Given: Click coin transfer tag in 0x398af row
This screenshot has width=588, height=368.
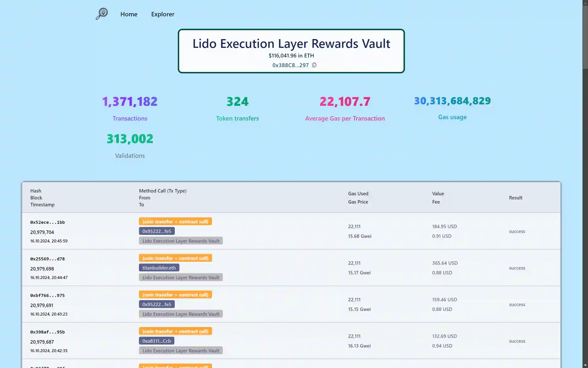Looking at the screenshot, I should tap(175, 331).
